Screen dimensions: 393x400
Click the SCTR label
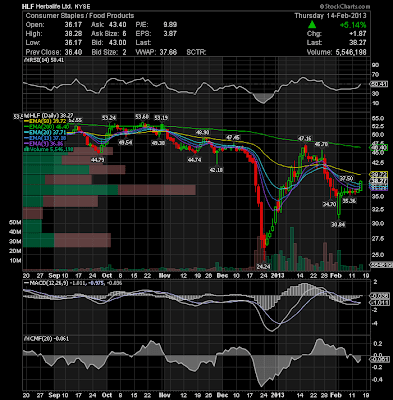[196, 52]
